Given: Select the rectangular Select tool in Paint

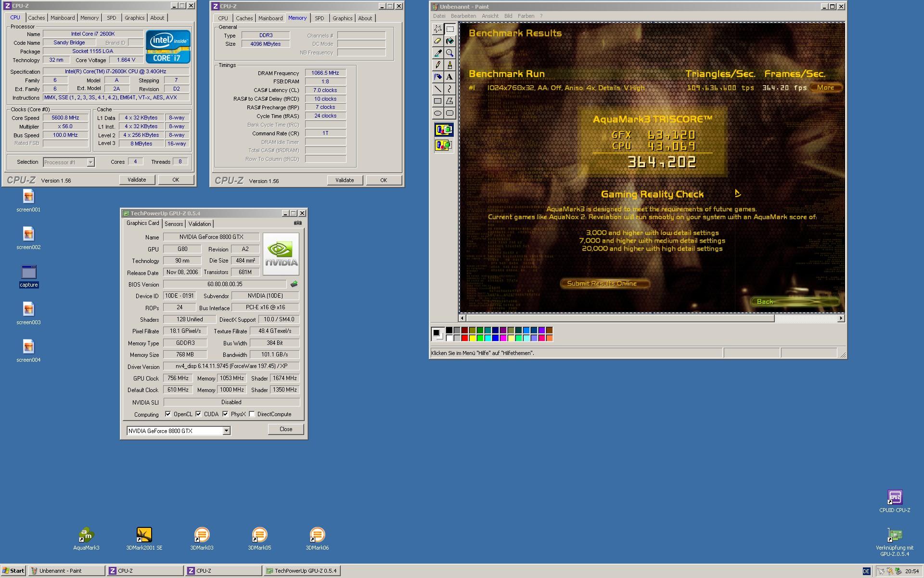Looking at the screenshot, I should (449, 29).
